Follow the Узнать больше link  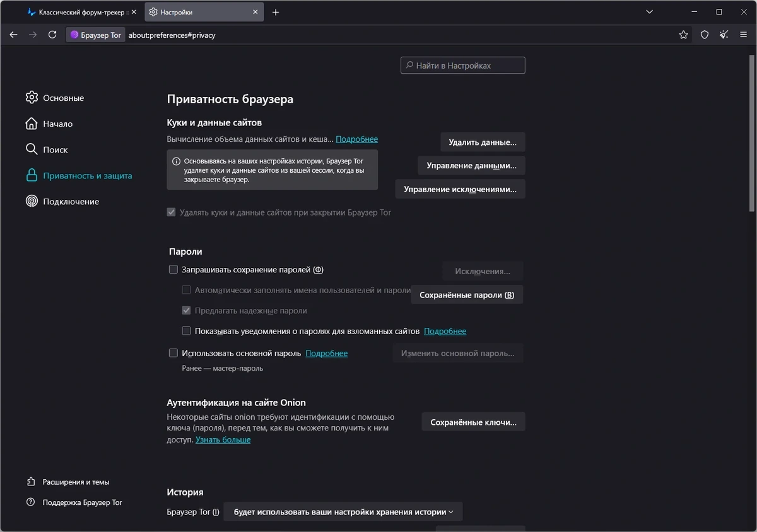click(x=223, y=439)
